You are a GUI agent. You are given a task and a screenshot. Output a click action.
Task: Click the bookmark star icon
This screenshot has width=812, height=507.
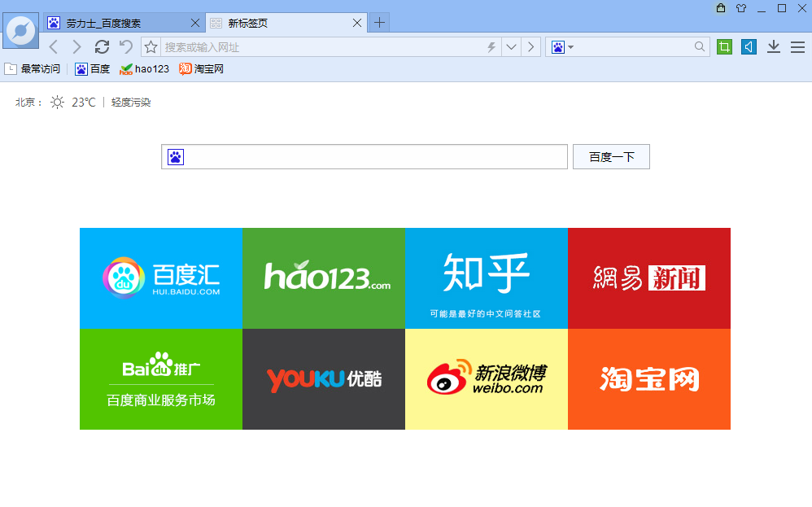point(151,47)
